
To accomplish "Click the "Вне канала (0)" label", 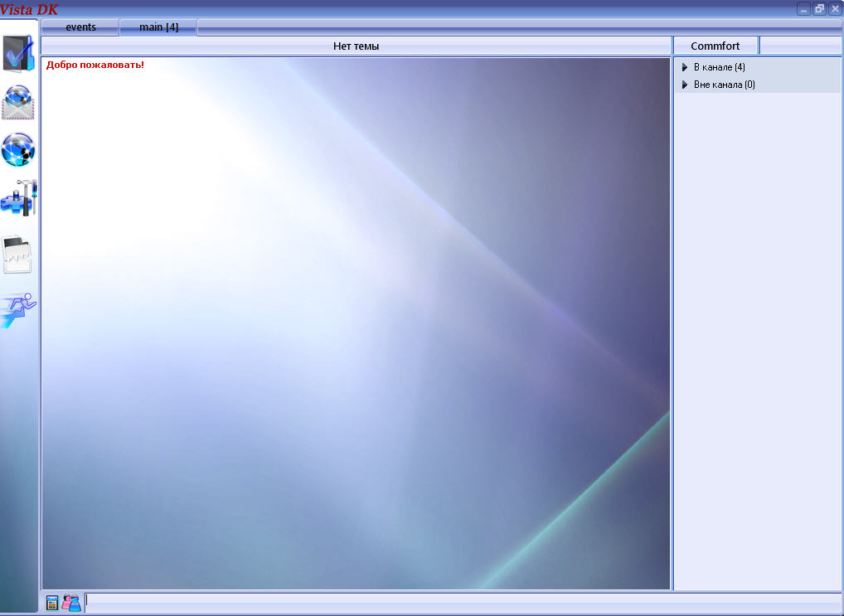I will [724, 85].
